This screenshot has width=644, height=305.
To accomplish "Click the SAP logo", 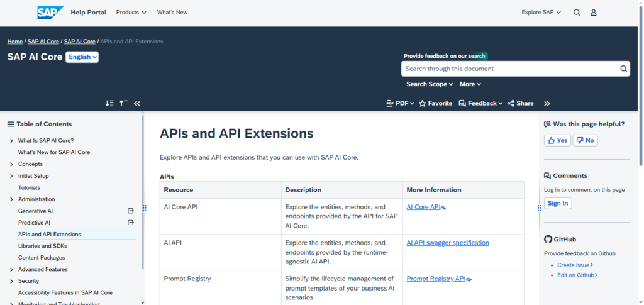I will tap(50, 13).
